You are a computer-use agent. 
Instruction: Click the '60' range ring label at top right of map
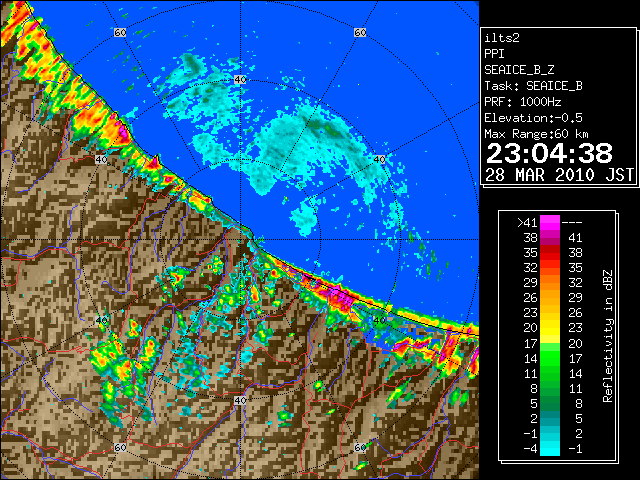(360, 32)
